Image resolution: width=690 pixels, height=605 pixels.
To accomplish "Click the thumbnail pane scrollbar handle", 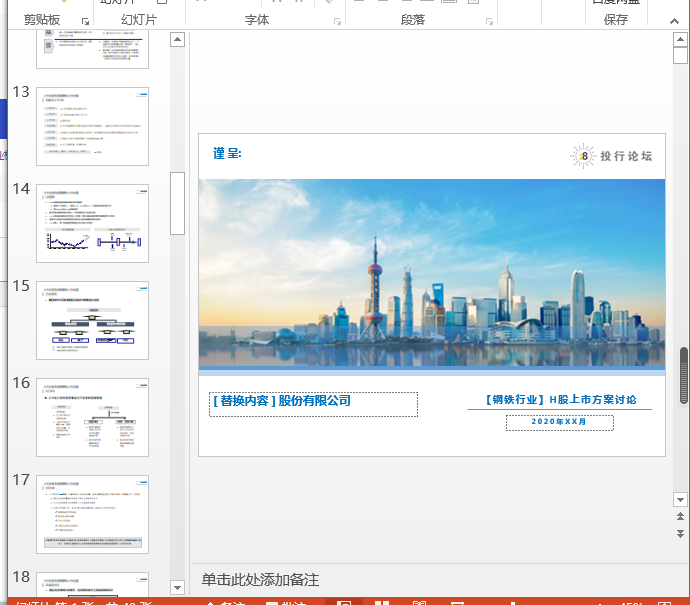I will click(x=177, y=203).
